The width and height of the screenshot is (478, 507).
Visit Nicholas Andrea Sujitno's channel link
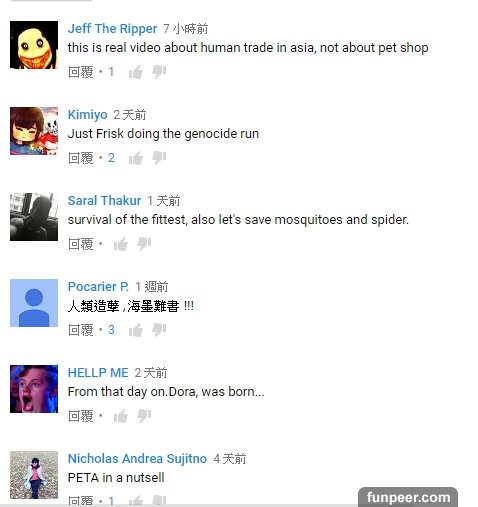tap(137, 459)
